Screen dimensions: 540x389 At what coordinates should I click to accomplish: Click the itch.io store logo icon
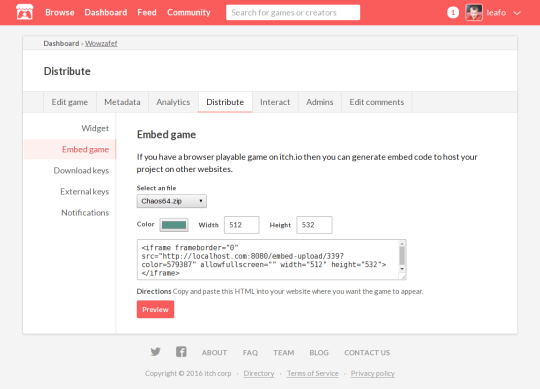pos(24,12)
